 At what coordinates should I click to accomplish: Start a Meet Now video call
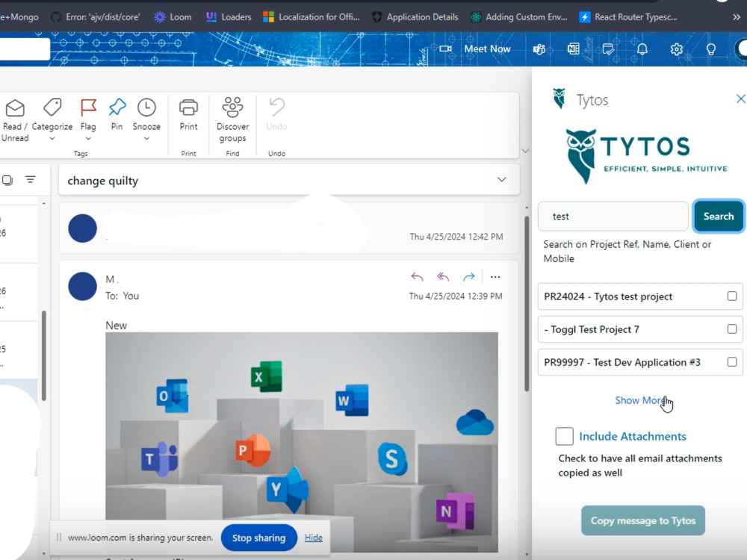coord(475,49)
